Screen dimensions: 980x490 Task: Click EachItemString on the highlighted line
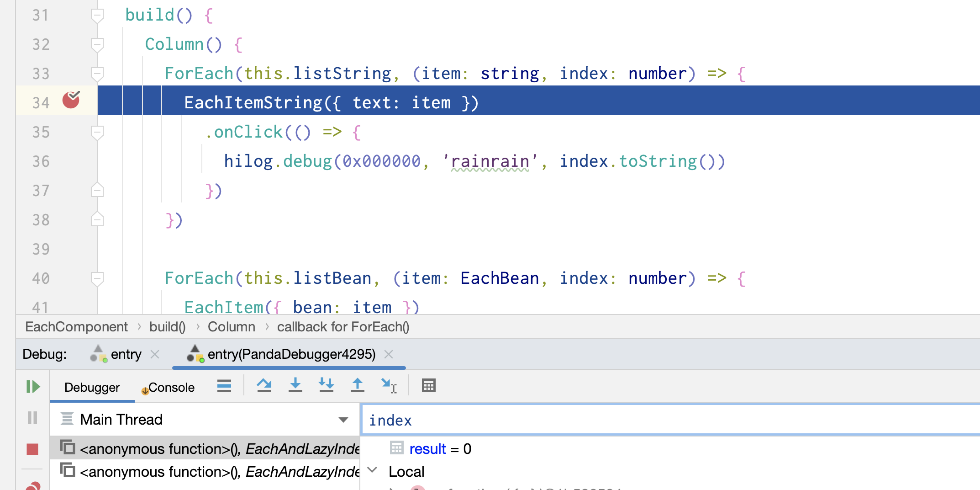click(253, 103)
